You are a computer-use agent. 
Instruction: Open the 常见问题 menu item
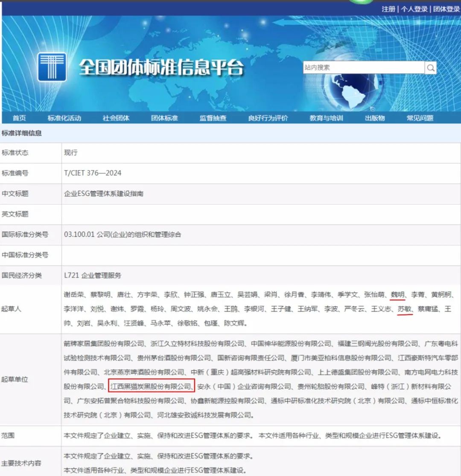[x=420, y=118]
